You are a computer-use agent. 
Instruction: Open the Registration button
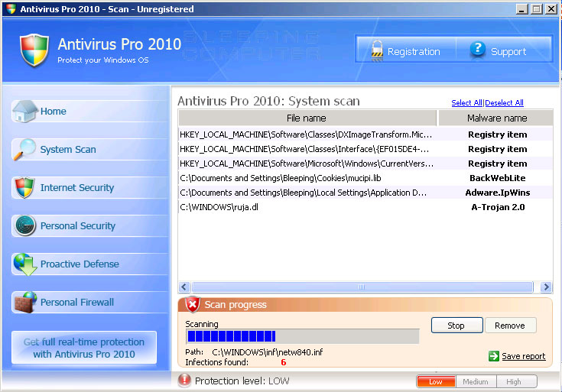click(406, 50)
